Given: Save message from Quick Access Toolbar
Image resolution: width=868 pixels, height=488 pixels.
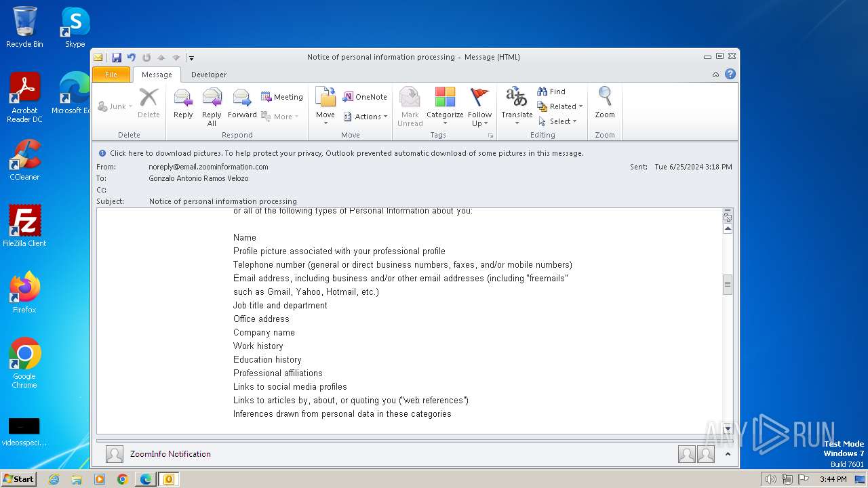Looking at the screenshot, I should (x=117, y=58).
